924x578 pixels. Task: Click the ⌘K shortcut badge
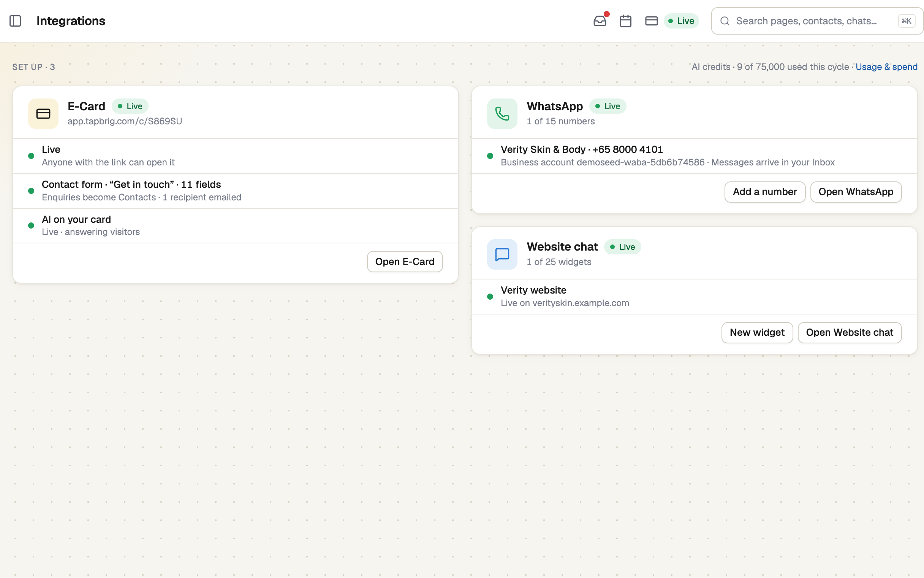coord(907,21)
